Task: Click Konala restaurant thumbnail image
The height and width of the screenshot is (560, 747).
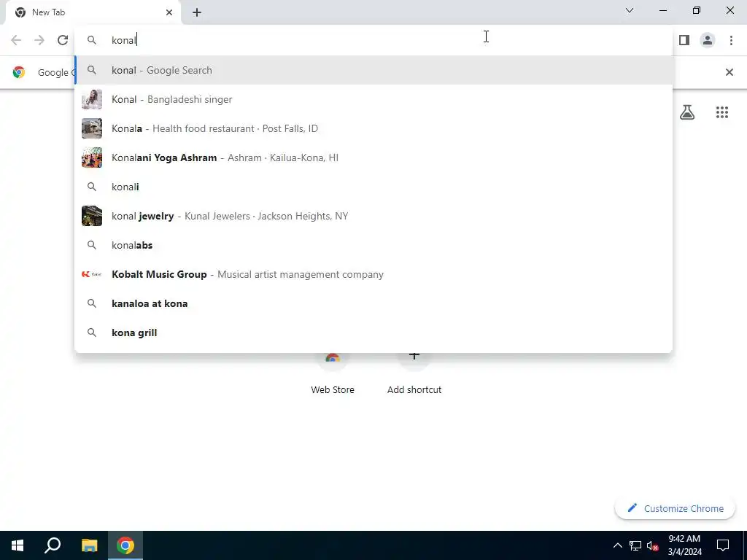Action: coord(92,128)
